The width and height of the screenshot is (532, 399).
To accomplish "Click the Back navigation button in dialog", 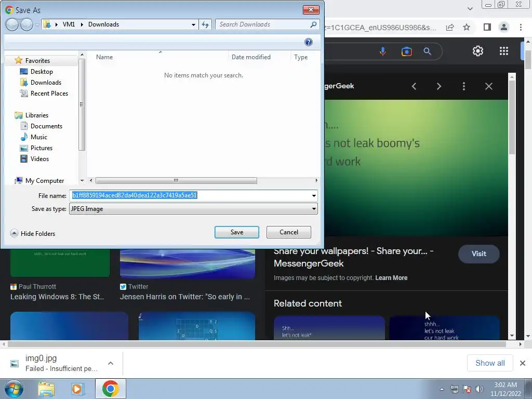I will click(12, 24).
